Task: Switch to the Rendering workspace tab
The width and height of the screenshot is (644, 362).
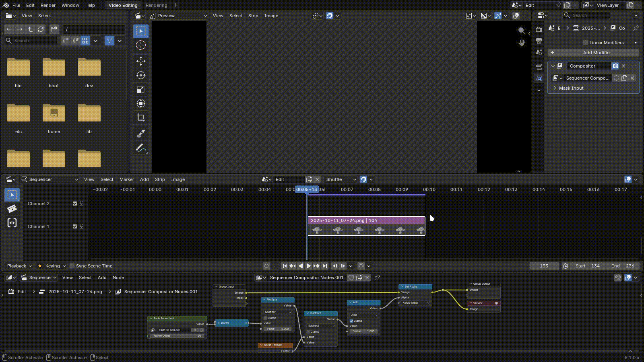Action: tap(156, 5)
